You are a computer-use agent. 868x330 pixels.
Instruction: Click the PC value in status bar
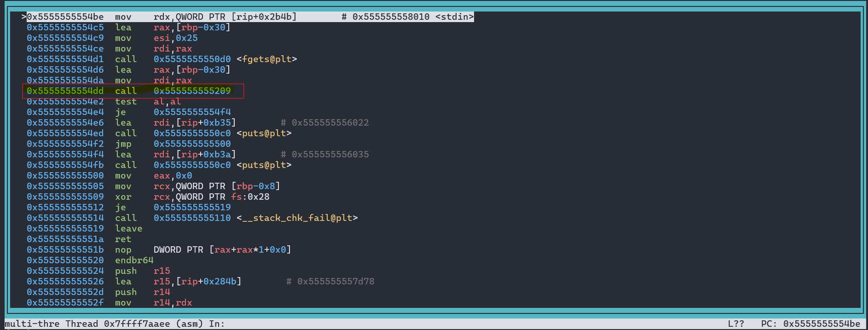click(821, 324)
